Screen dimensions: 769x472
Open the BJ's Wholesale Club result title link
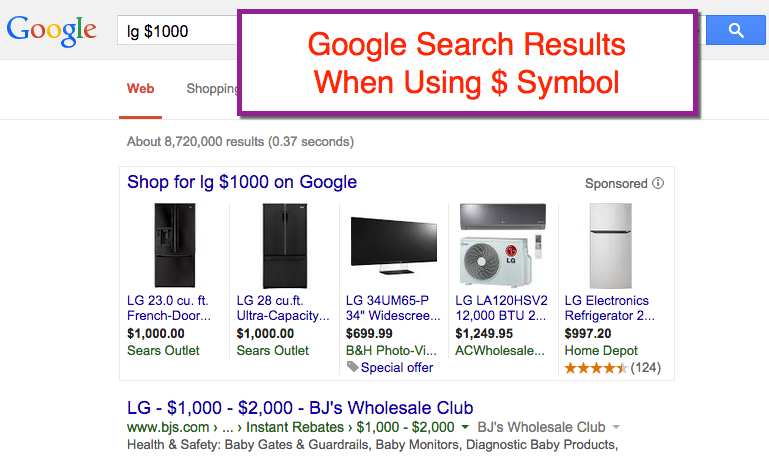pos(300,408)
